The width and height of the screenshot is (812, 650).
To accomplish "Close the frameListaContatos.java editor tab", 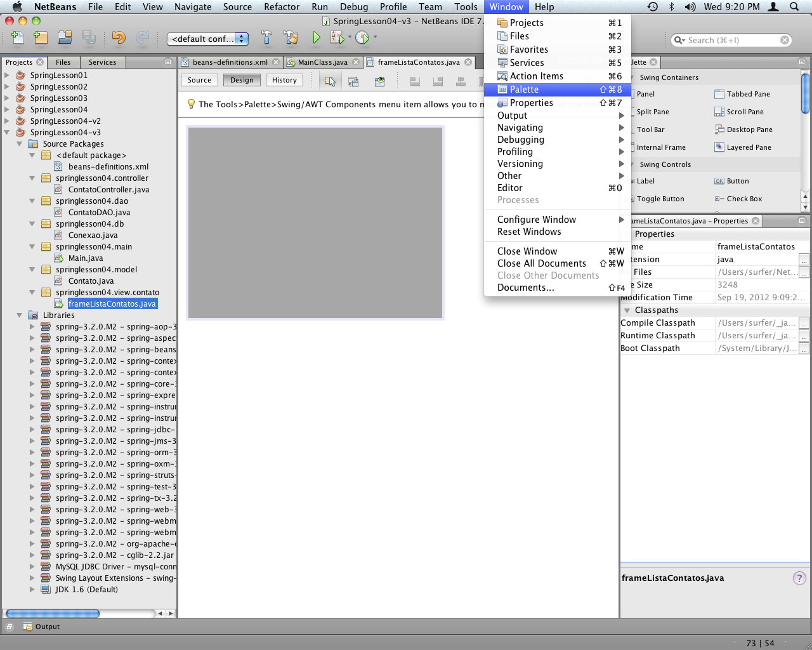I will point(468,62).
